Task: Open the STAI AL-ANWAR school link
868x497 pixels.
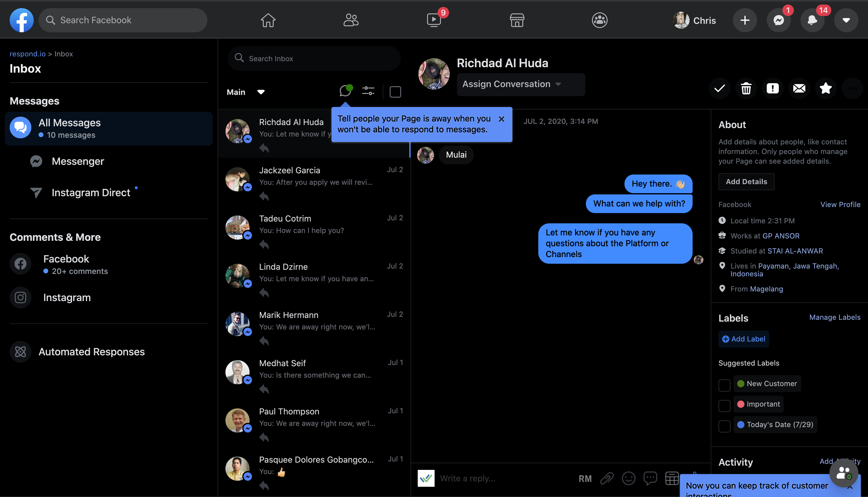Action: tap(795, 251)
